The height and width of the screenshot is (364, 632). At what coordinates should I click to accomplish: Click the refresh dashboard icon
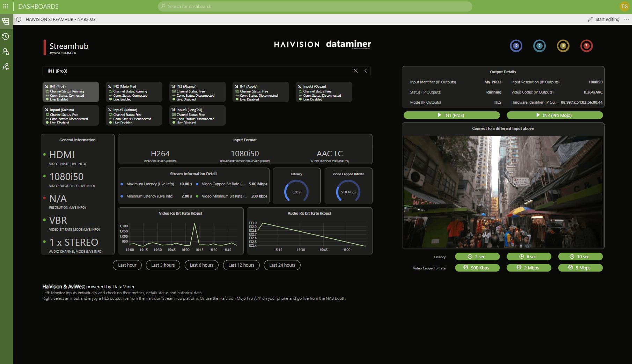(x=19, y=19)
